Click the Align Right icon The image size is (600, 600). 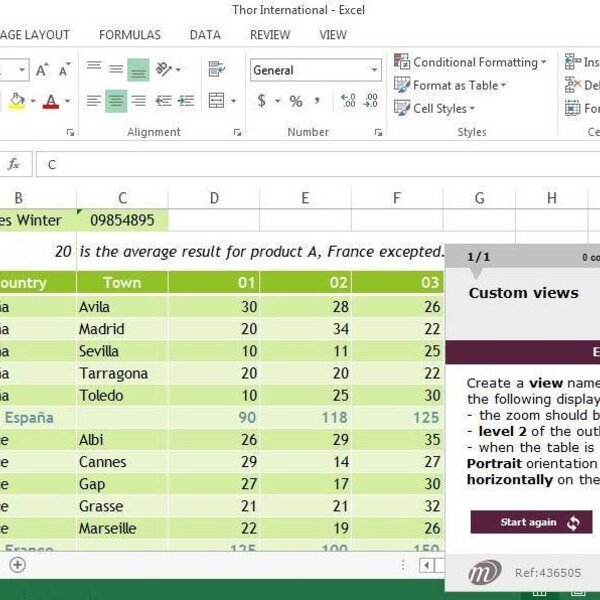click(138, 101)
